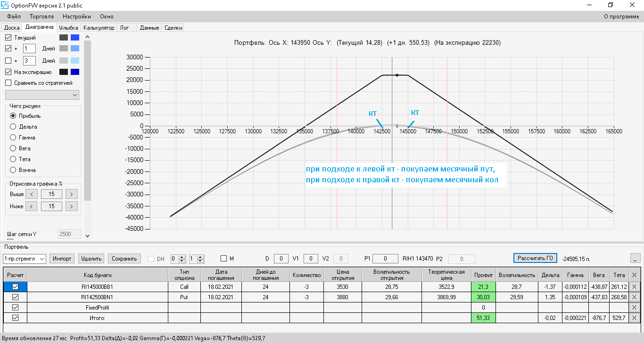Click the left arrow next to Выше
644x343 pixels.
tap(31, 194)
